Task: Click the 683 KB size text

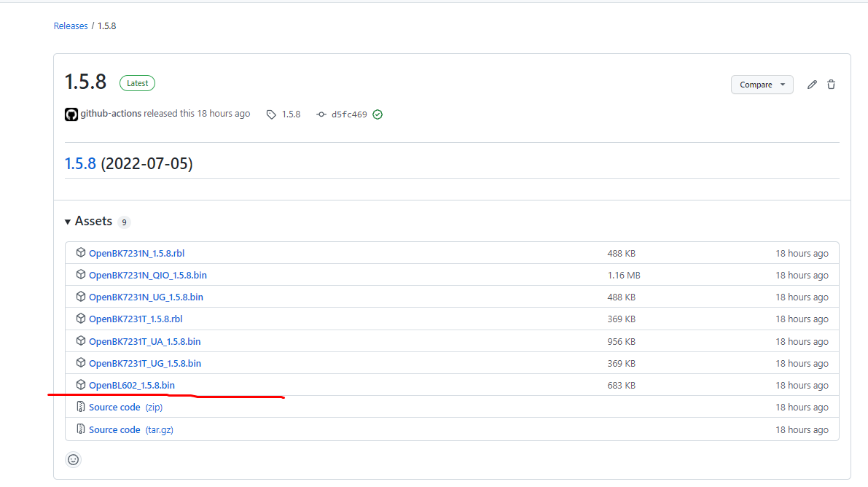Action: click(621, 385)
